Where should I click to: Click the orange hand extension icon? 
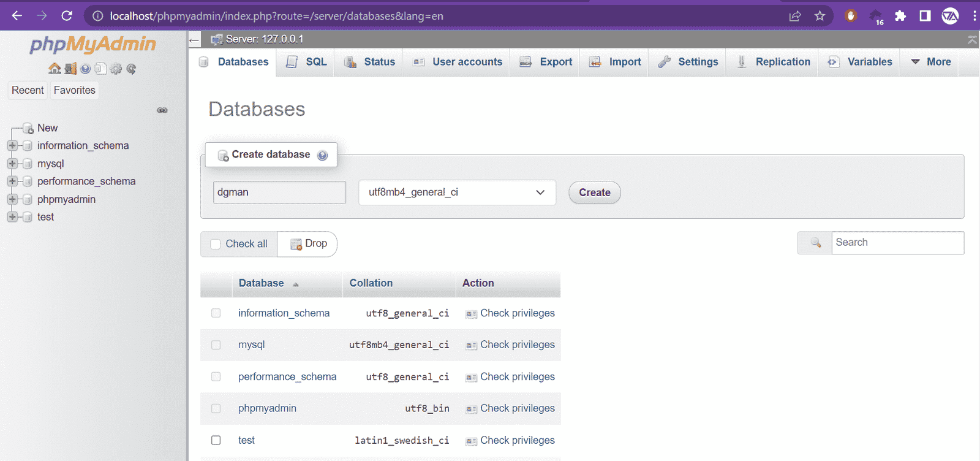click(x=851, y=16)
